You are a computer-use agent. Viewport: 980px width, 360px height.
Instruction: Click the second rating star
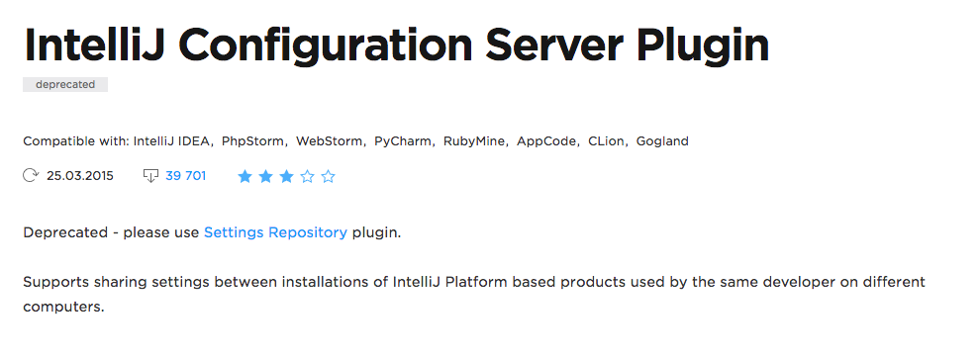coord(265,177)
